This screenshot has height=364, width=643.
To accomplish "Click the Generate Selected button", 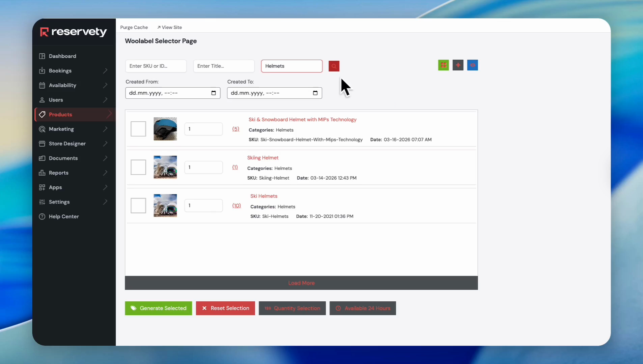I will [158, 308].
